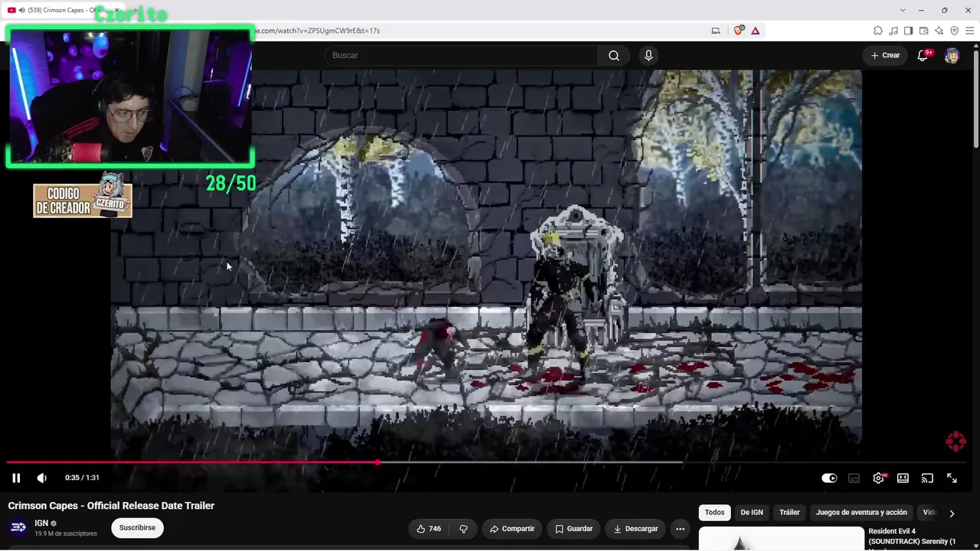Screen dimensions: 980x551
Task: Show more filter chips with the arrow
Action: tap(952, 514)
